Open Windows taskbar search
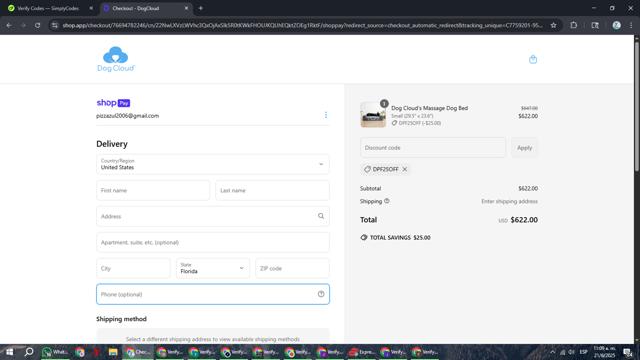 click(x=29, y=352)
